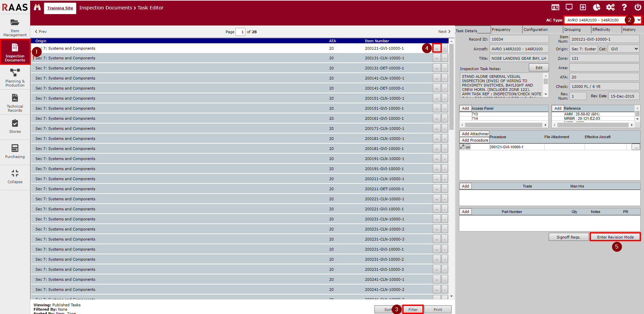This screenshot has width=644, height=314.
Task: Go to Technical Records in the sidebar
Action: tap(15, 103)
